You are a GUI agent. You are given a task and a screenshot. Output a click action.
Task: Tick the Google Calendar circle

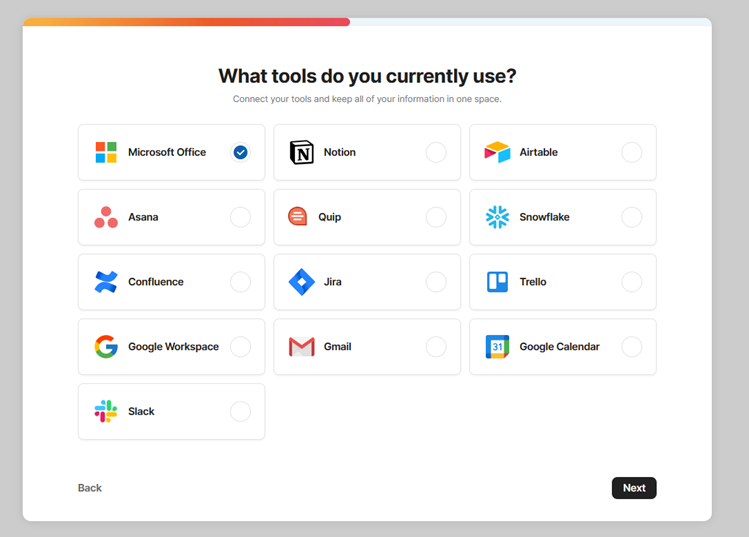click(631, 347)
